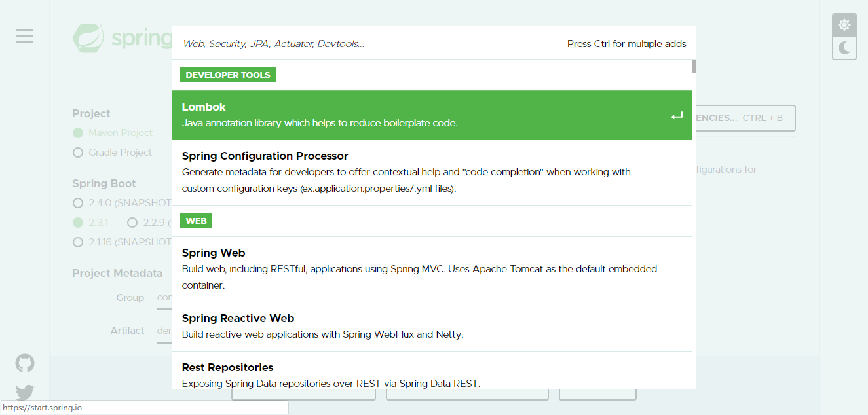868x415 pixels.
Task: Add the Spring Reactive Web dependency
Action: point(432,326)
